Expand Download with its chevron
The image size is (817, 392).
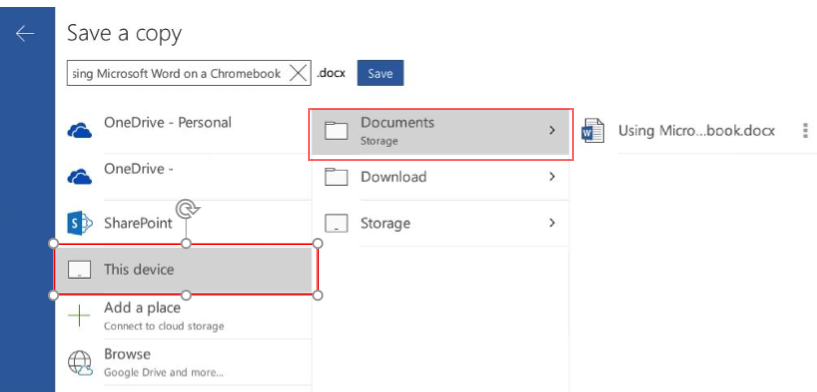552,177
